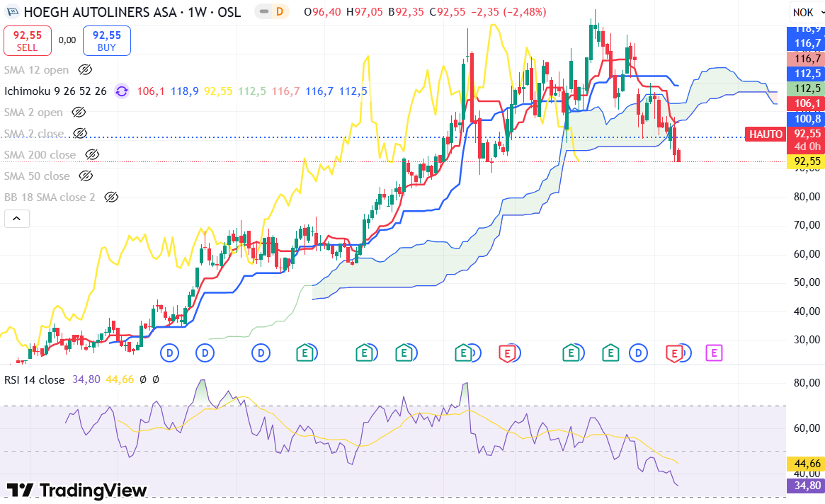Show the SMA 2 close indicator
Viewport: 825px width, 504px height.
(x=80, y=134)
